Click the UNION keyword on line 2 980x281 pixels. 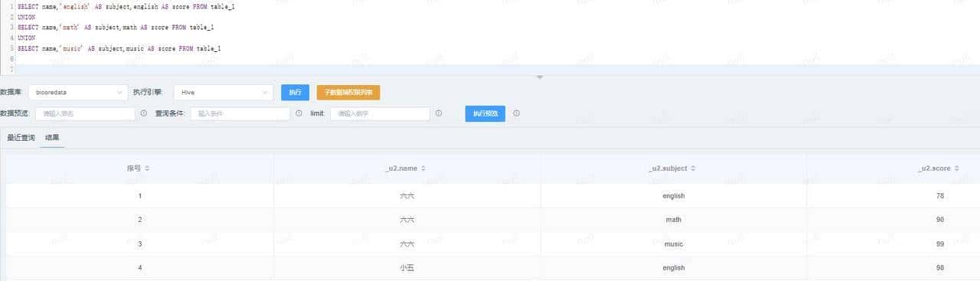coord(27,16)
